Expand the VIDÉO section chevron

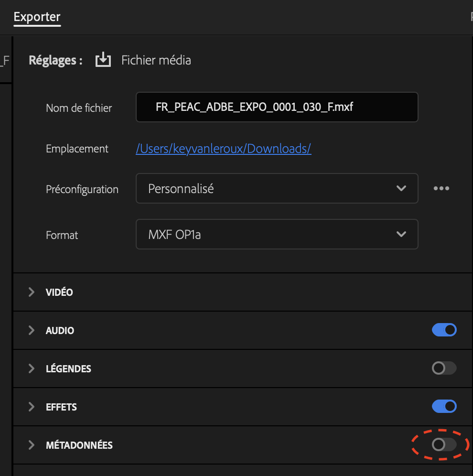(32, 292)
